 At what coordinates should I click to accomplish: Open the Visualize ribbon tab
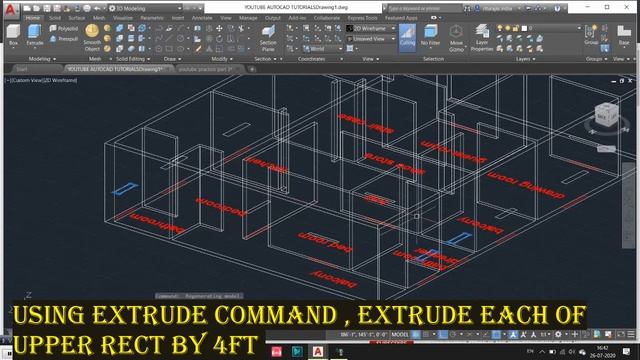122,18
